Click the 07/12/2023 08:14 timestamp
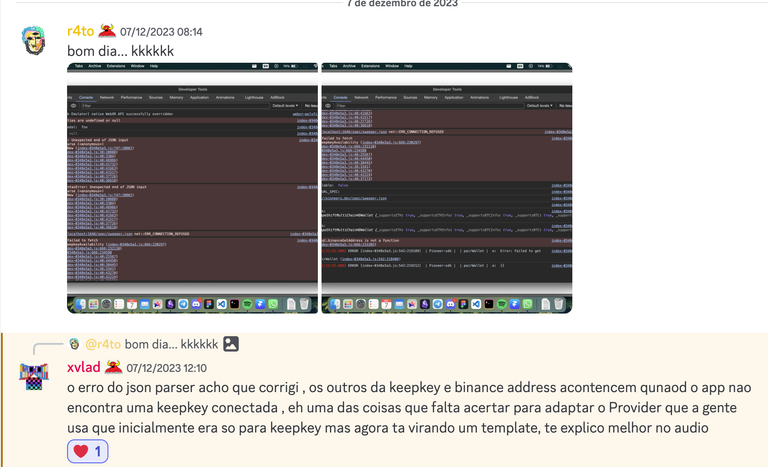 [161, 32]
